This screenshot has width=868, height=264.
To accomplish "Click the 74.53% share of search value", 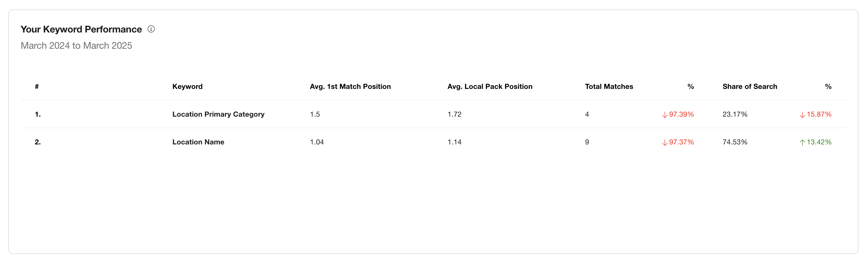I will pyautogui.click(x=735, y=142).
